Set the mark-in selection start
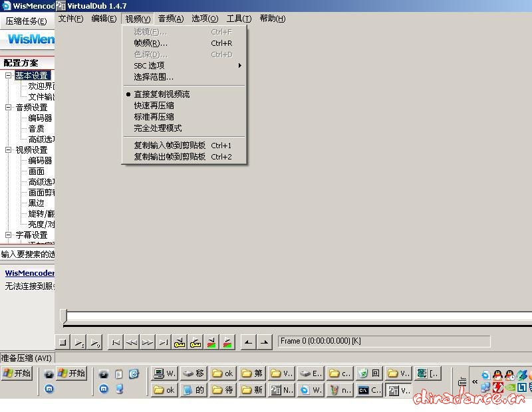532x412 pixels. [x=247, y=342]
